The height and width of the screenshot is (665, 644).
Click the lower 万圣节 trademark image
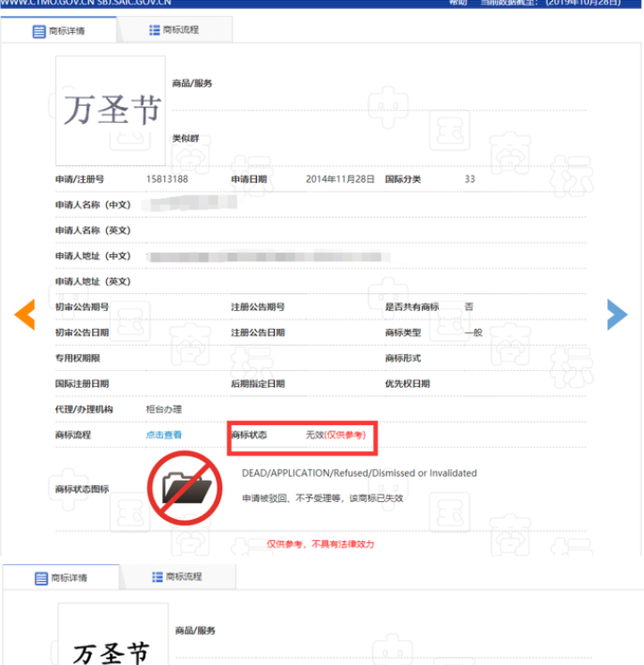coord(113,634)
